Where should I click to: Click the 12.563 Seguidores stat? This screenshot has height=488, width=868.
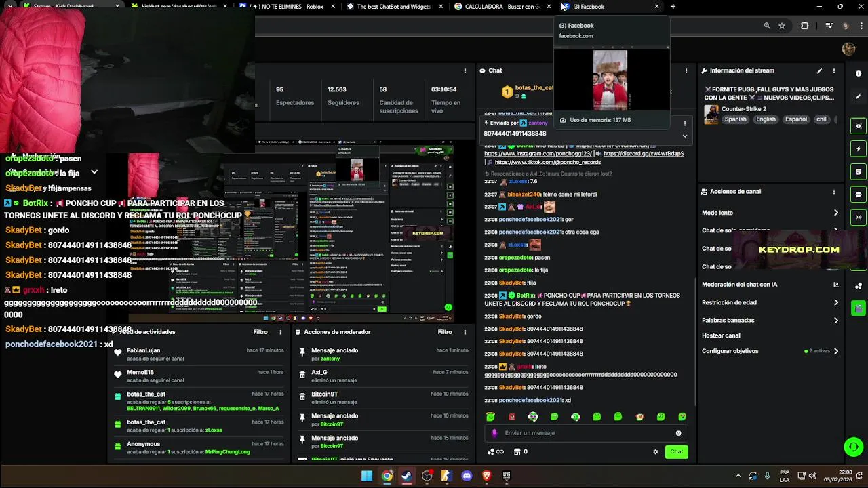[x=343, y=96]
